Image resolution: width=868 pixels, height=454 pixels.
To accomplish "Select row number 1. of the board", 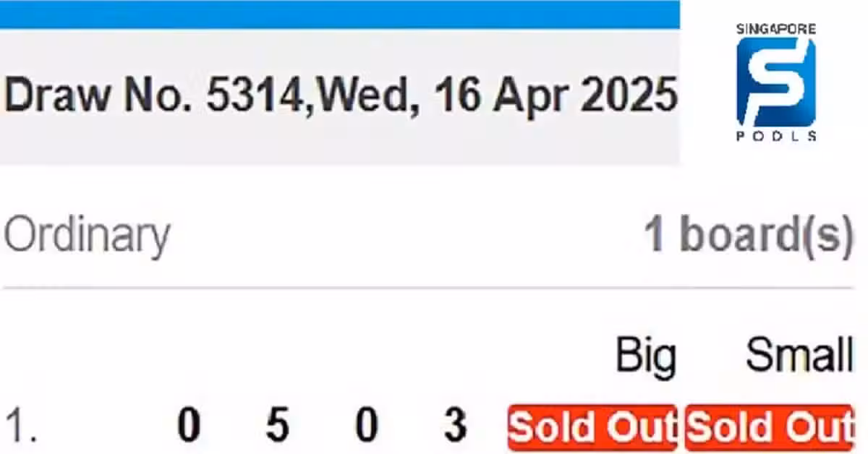I will (x=20, y=427).
